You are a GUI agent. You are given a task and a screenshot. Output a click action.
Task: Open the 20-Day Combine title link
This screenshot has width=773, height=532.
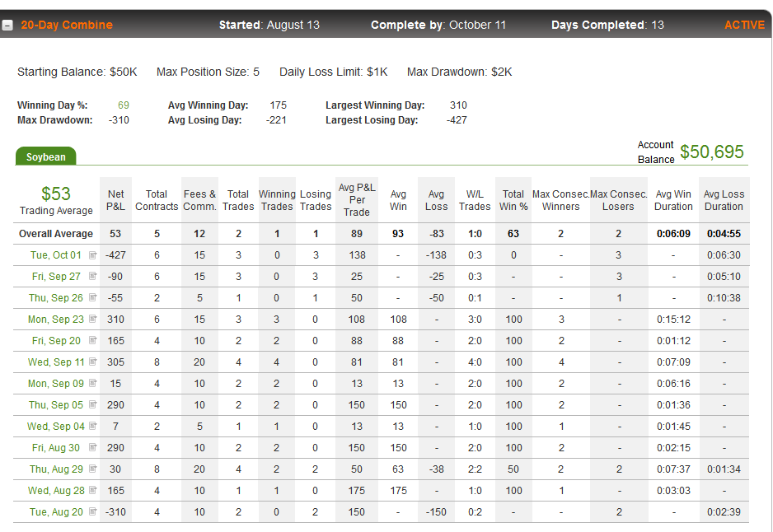[67, 26]
